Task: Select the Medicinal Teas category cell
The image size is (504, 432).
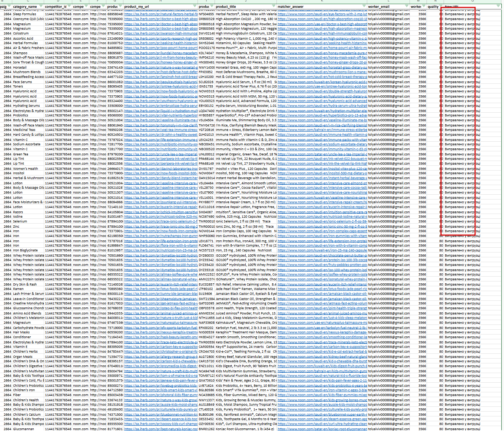Action: tap(28, 130)
